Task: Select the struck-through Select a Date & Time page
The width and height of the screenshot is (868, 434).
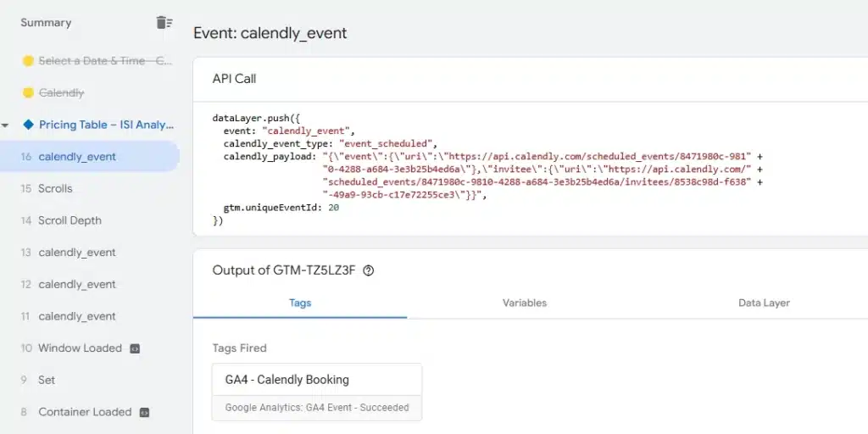Action: (105, 61)
